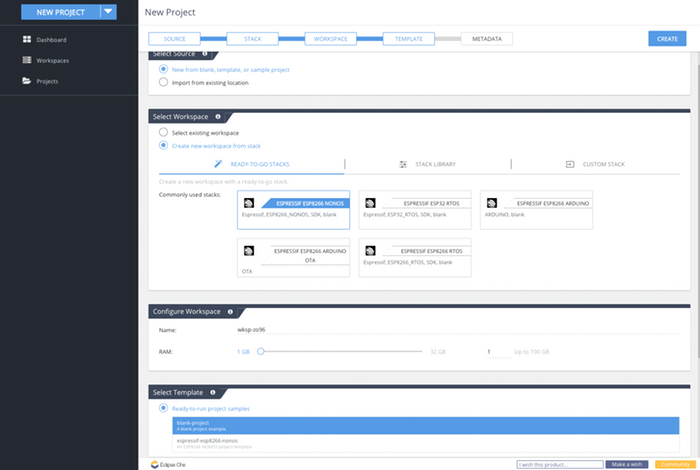
Task: Click the Make a wish button
Action: [x=627, y=465]
